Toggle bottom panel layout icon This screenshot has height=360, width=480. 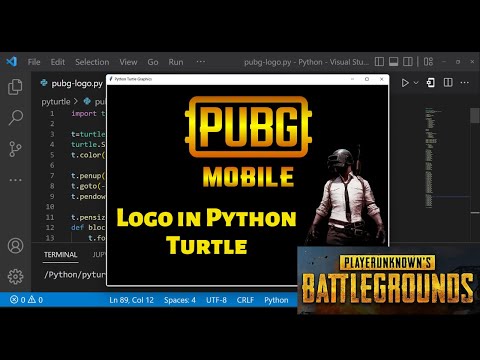point(393,62)
